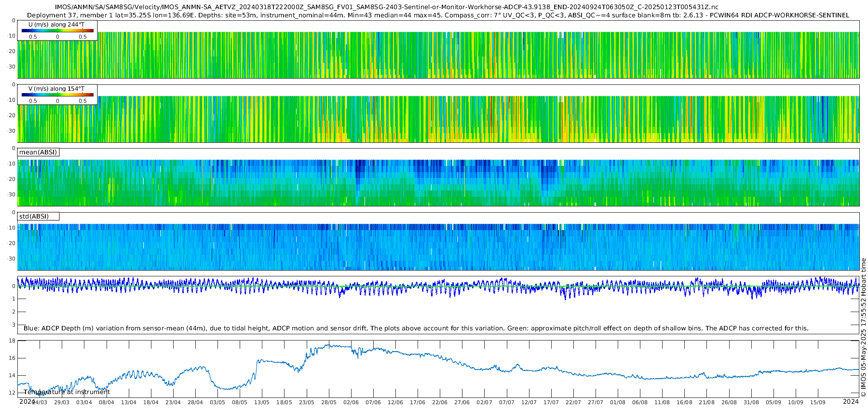868x410 pixels.
Task: Select the 27/06 date tick label
Action: (x=462, y=402)
